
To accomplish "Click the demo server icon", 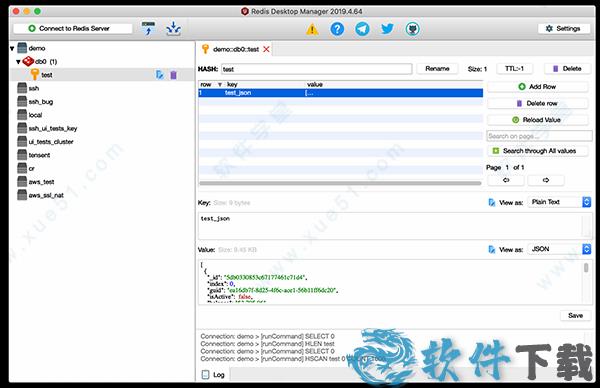I will 22,48.
